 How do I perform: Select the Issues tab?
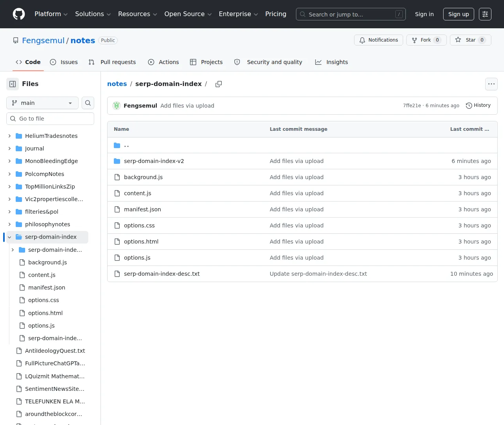point(64,62)
